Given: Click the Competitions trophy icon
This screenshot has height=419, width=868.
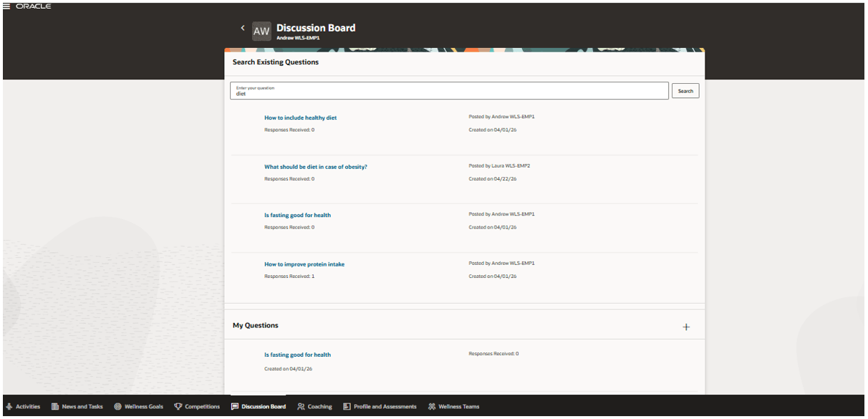Looking at the screenshot, I should pos(178,406).
